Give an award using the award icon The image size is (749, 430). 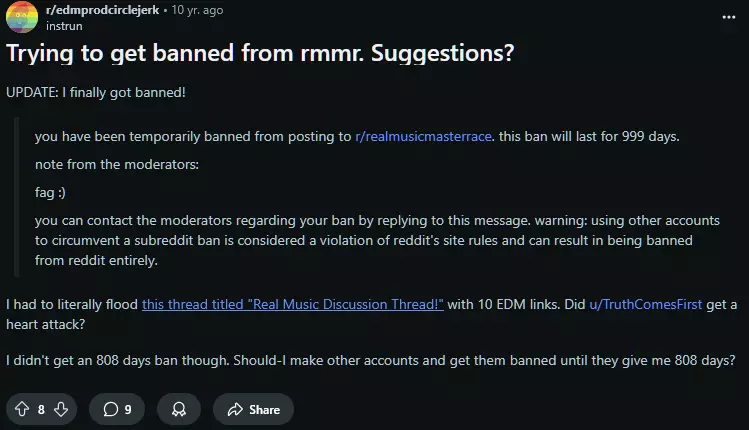[178, 409]
